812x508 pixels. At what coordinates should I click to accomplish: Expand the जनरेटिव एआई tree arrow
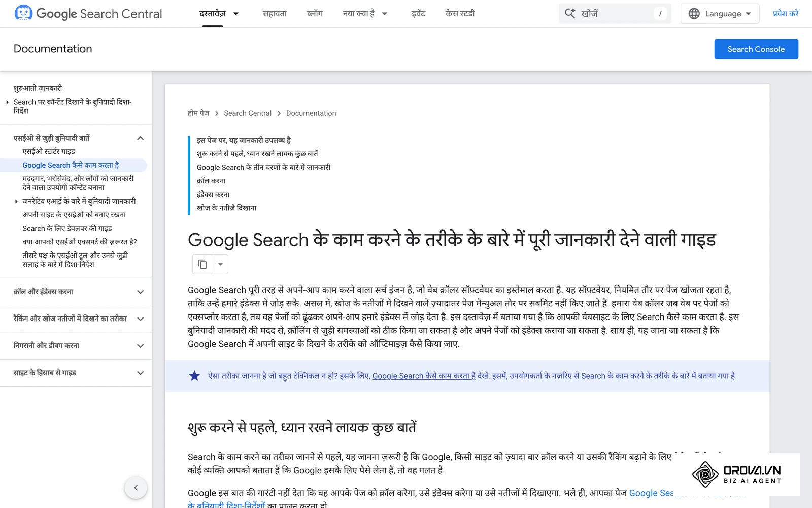point(16,201)
